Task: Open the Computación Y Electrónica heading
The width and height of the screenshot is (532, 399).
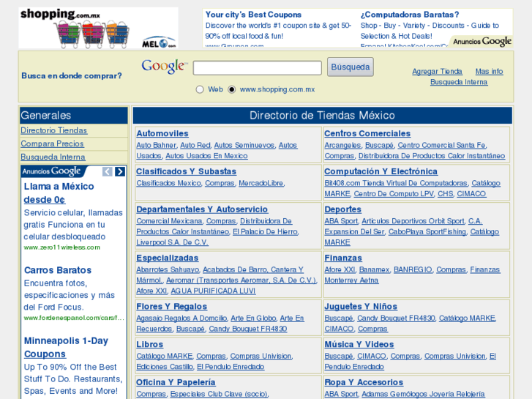Action: point(381,171)
